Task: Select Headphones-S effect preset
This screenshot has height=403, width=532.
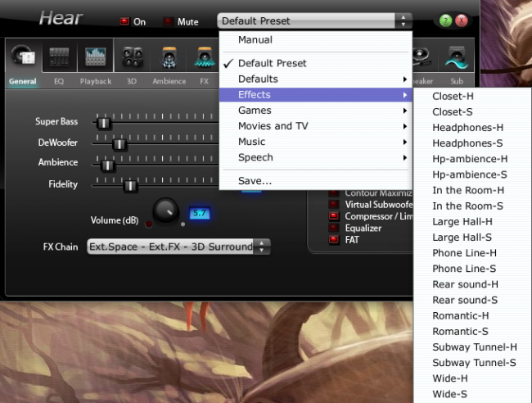Action: pyautogui.click(x=472, y=143)
